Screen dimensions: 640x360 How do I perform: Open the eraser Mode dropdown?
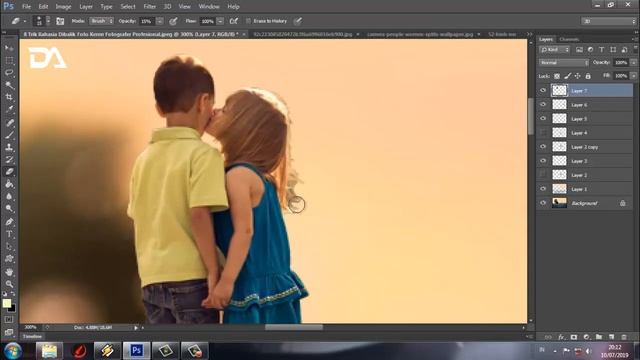[x=101, y=21]
